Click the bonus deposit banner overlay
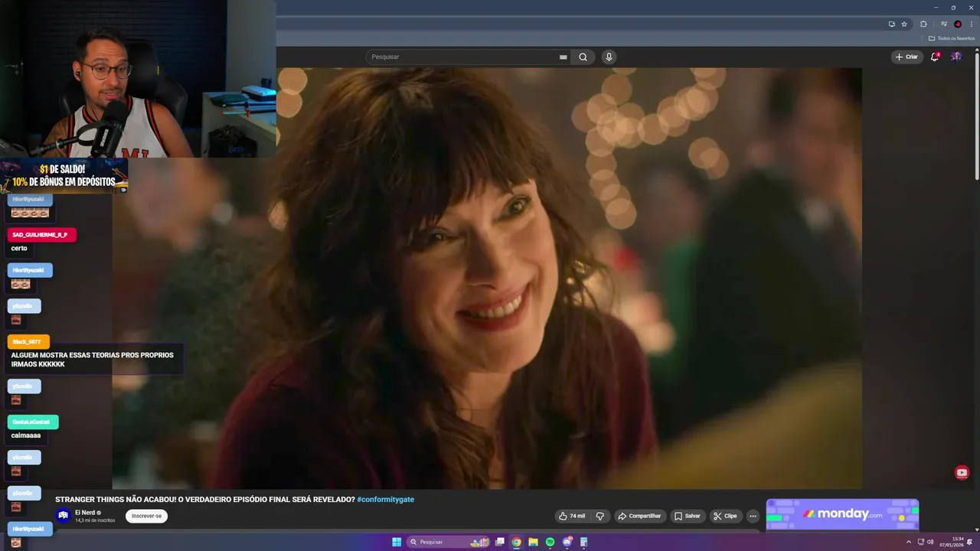980x551 pixels. tap(64, 175)
